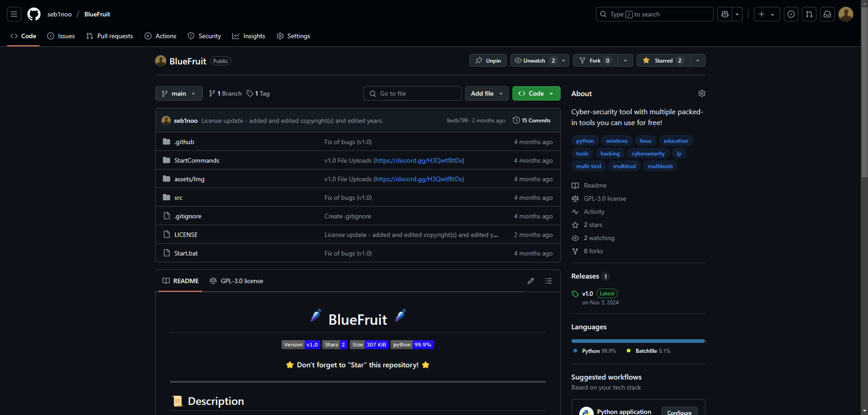Open the sidebar hamburger menu

click(14, 14)
